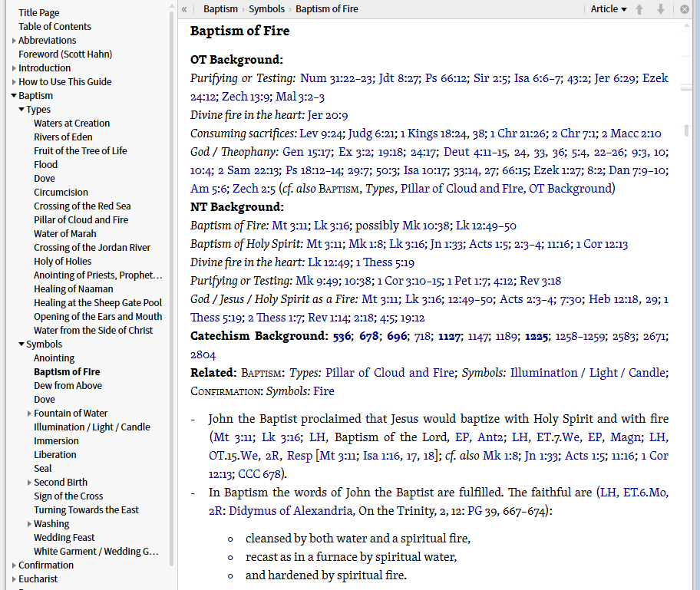700x590 pixels.
Task: Select Waters at Creation entry
Action: [72, 124]
